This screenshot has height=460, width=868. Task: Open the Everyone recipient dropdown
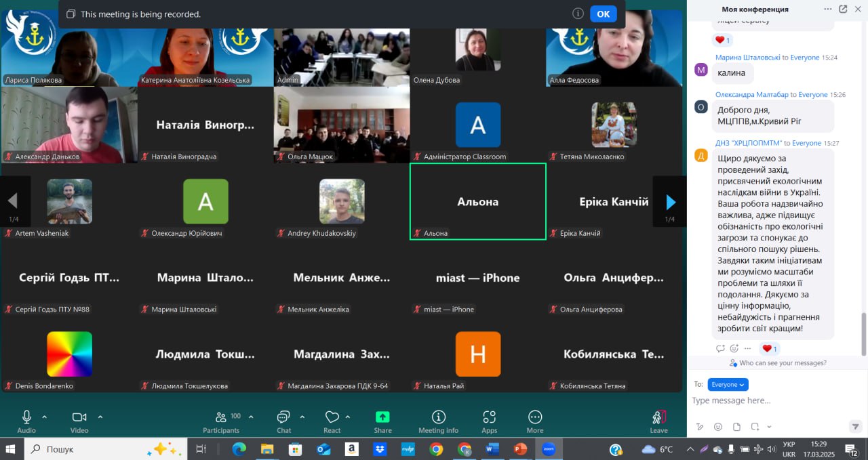pyautogui.click(x=728, y=384)
